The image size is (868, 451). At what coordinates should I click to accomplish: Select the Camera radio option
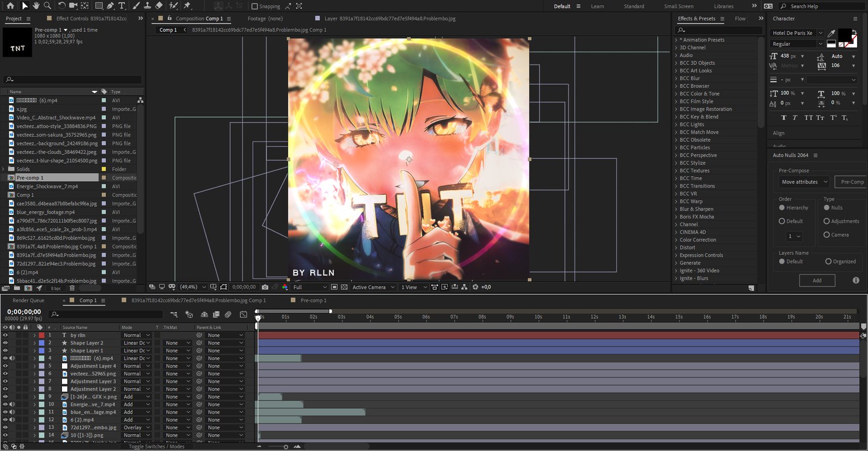coord(826,234)
